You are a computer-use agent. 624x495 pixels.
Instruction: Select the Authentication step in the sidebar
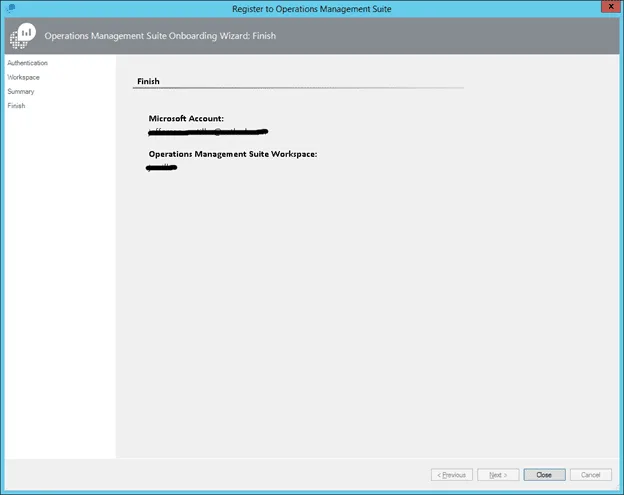point(27,63)
